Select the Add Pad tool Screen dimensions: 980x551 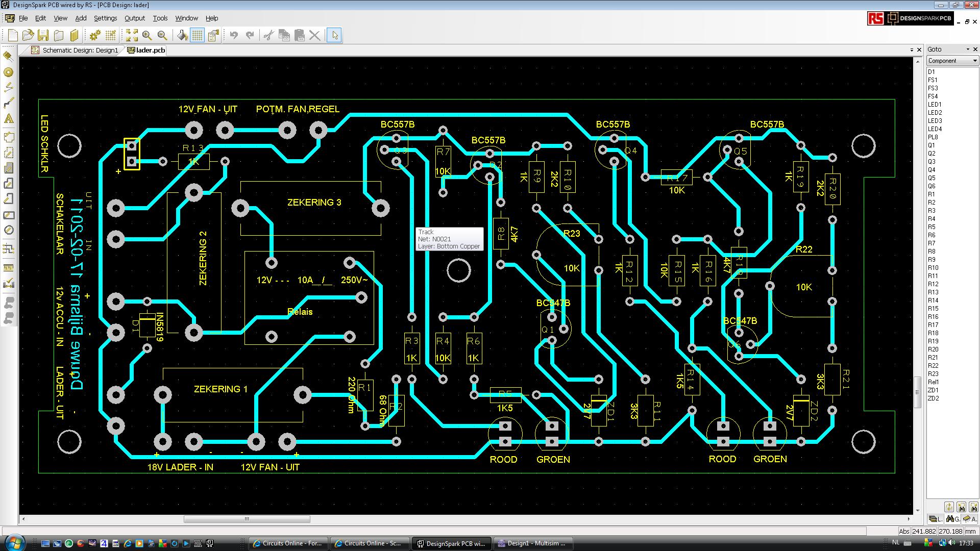tap(8, 72)
